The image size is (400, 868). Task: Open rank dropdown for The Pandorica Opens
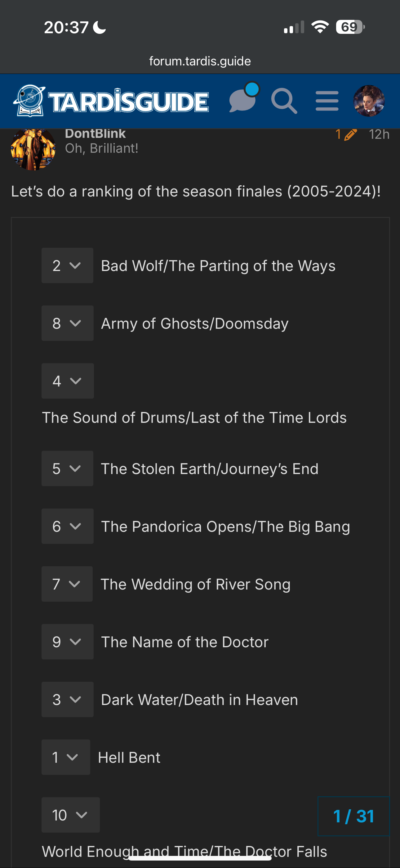pos(67,526)
